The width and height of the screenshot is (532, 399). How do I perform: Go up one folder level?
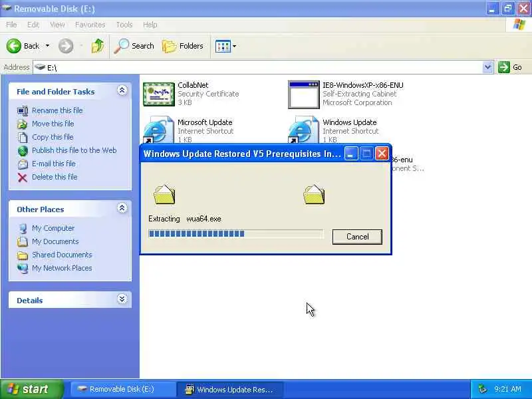[x=98, y=46]
